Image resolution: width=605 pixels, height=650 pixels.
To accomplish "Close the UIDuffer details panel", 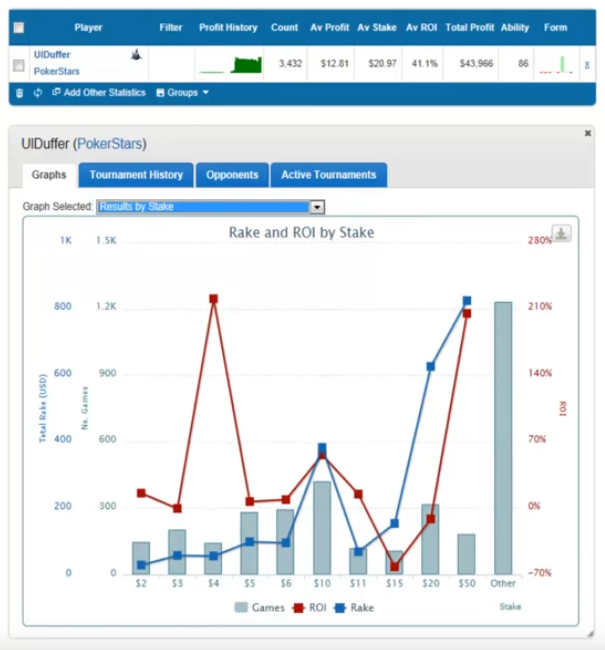I will click(587, 133).
